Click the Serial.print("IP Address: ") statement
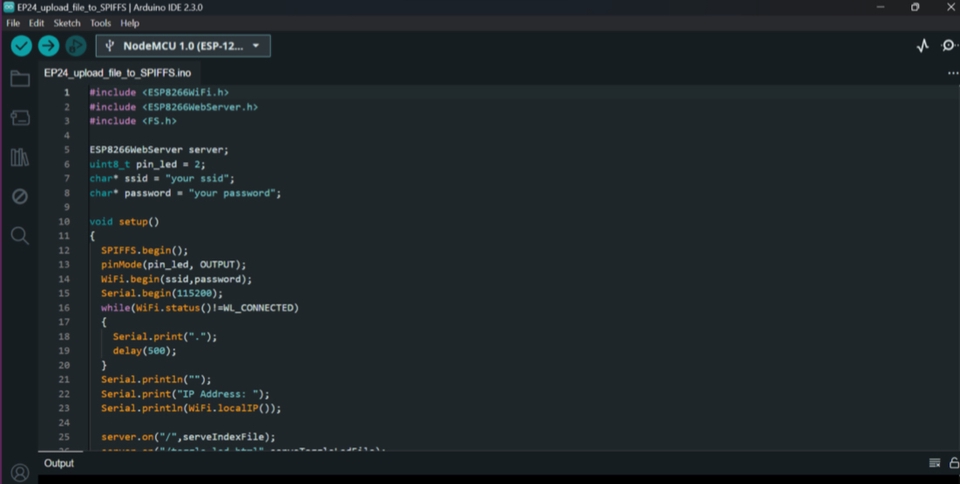This screenshot has height=484, width=960. pyautogui.click(x=185, y=394)
